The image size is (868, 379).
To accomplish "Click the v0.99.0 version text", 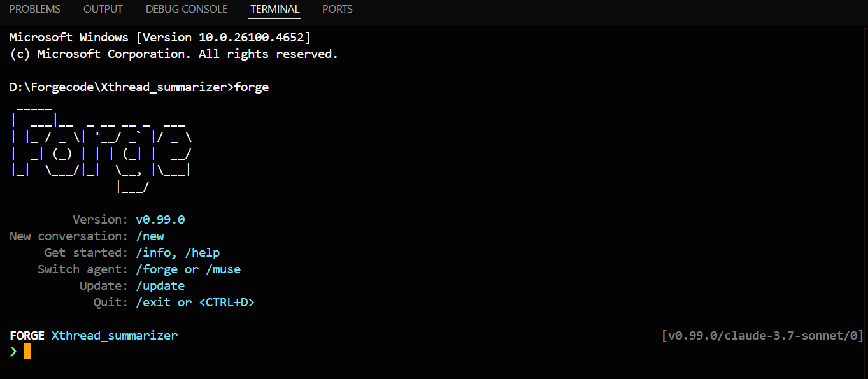I will tap(160, 219).
